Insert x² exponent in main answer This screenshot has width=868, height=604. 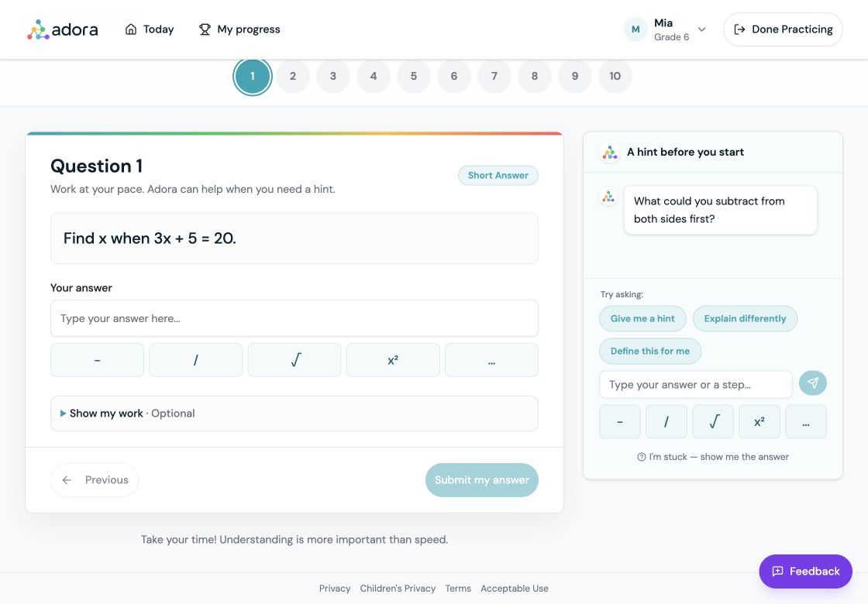(x=393, y=360)
